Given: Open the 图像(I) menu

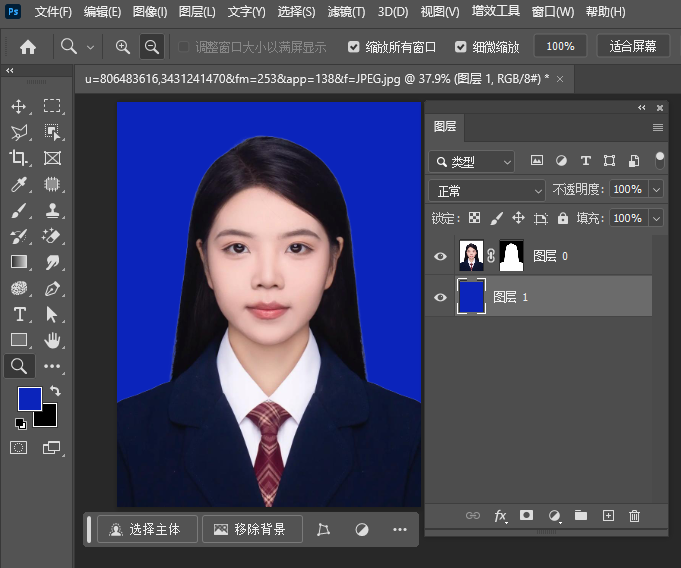Looking at the screenshot, I should click(150, 12).
